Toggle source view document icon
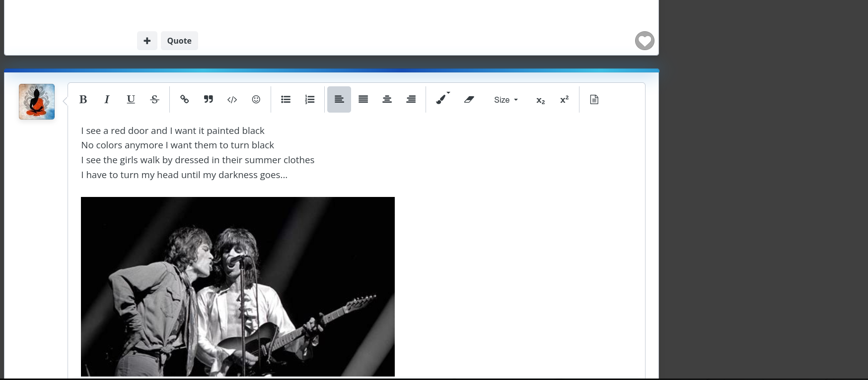Viewport: 868px width, 380px height. click(594, 100)
